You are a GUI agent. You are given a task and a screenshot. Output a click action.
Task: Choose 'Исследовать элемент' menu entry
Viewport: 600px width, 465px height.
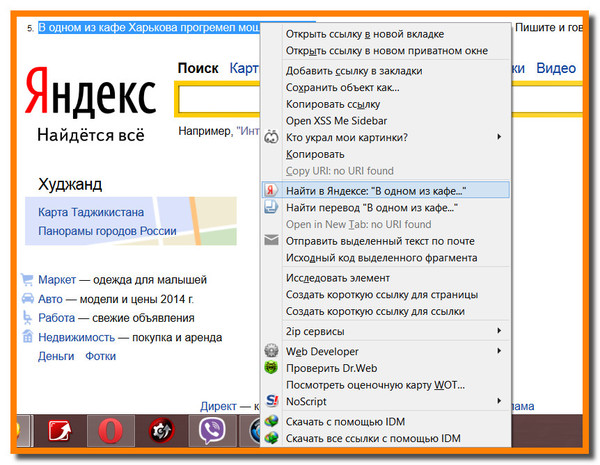point(338,278)
